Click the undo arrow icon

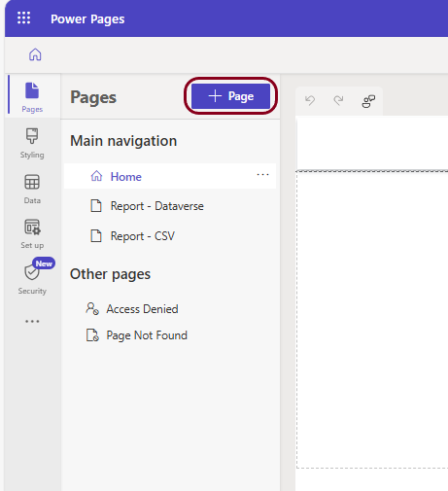pyautogui.click(x=310, y=100)
